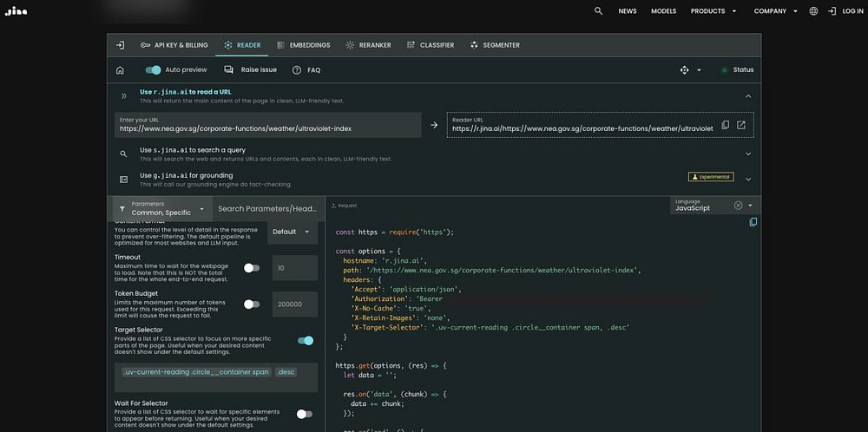Disable the Target Selector toggle
868x432 pixels.
[x=305, y=341]
